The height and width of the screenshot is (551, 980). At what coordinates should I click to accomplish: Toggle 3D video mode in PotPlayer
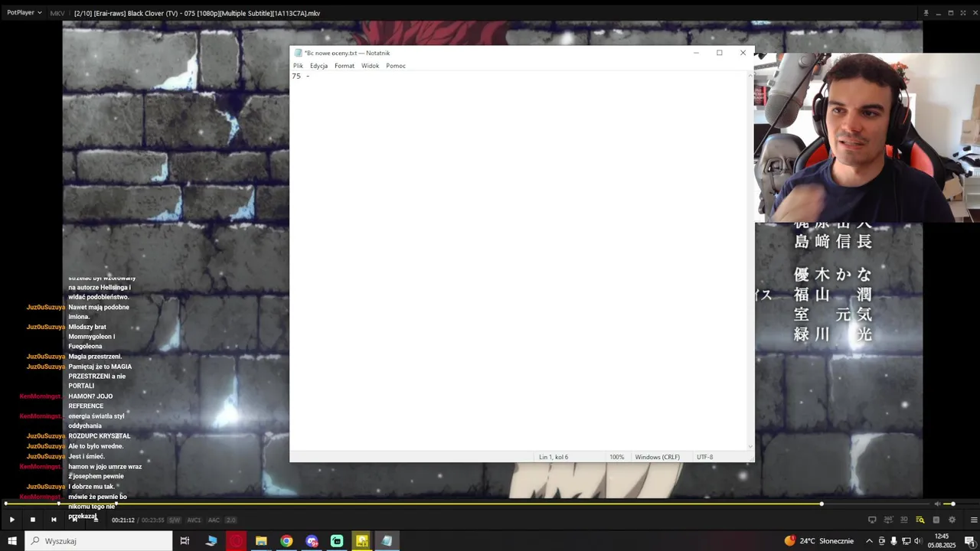tap(904, 520)
